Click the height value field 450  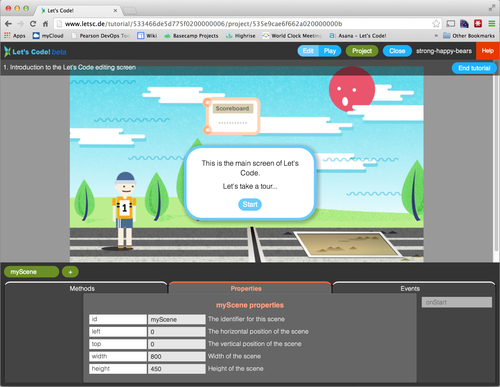176,369
